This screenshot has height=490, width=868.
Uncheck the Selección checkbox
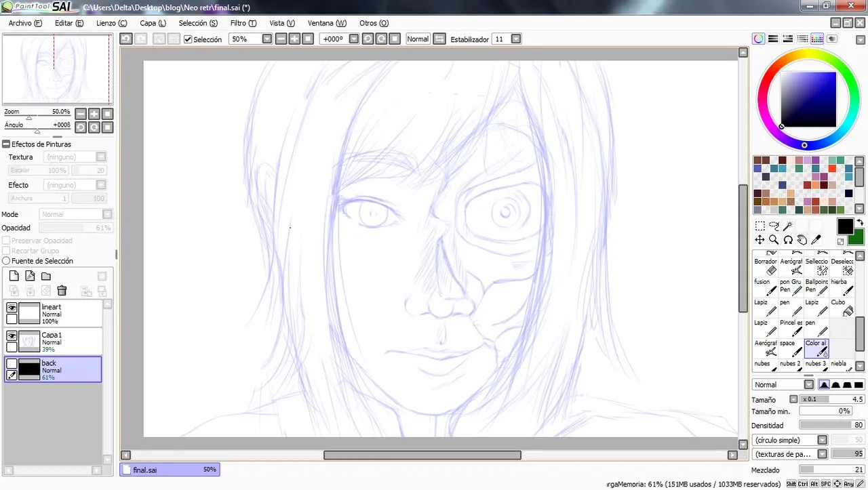(x=188, y=39)
